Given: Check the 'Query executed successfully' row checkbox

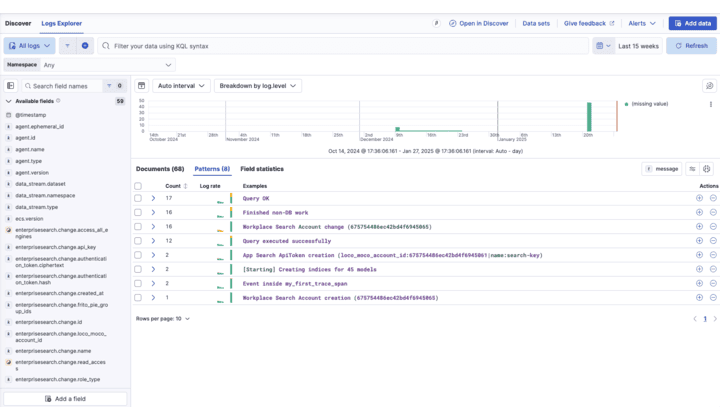Looking at the screenshot, I should (x=139, y=241).
